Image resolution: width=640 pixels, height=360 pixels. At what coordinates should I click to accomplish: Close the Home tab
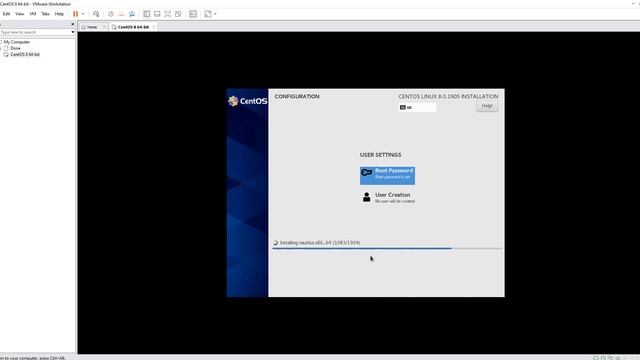point(104,27)
